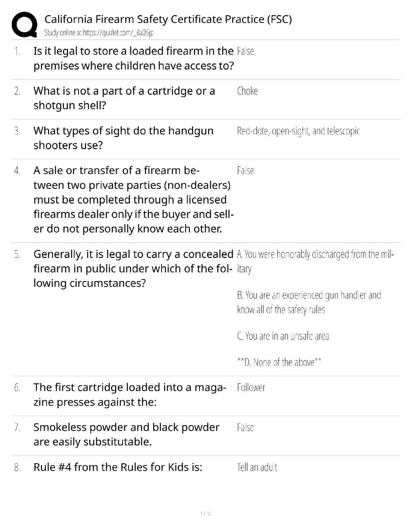Select the private party transfer question
The image size is (411, 532).
coord(133,199)
